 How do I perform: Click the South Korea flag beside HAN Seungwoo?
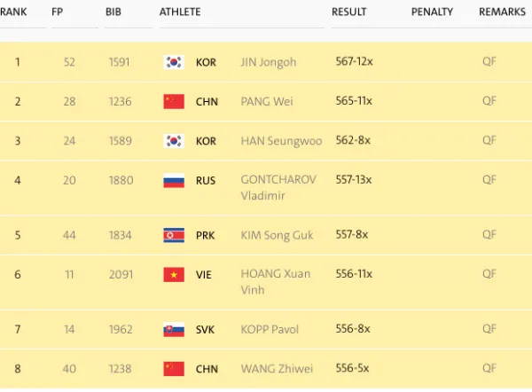[x=173, y=141]
